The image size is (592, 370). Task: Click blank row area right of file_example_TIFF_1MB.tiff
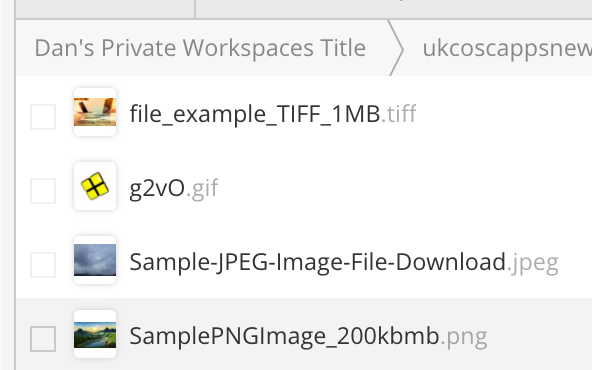(506, 113)
